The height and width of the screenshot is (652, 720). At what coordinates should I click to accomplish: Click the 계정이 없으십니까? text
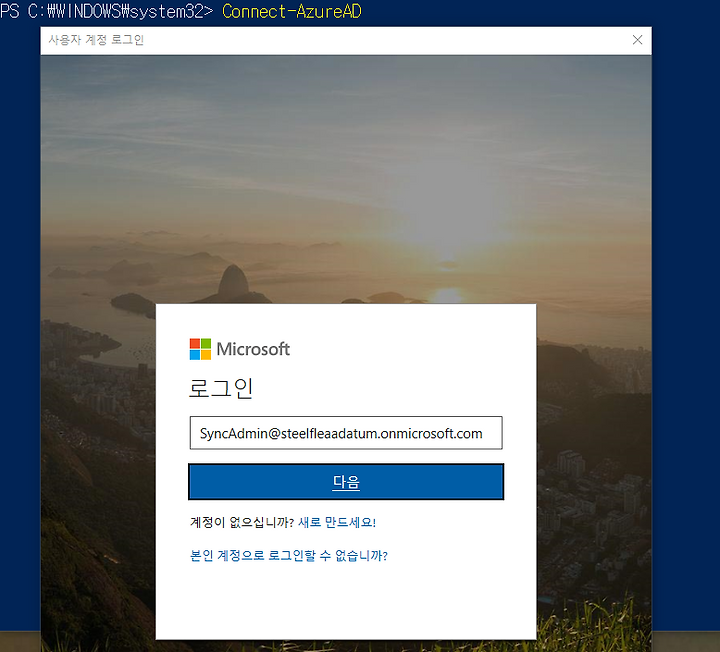click(242, 522)
